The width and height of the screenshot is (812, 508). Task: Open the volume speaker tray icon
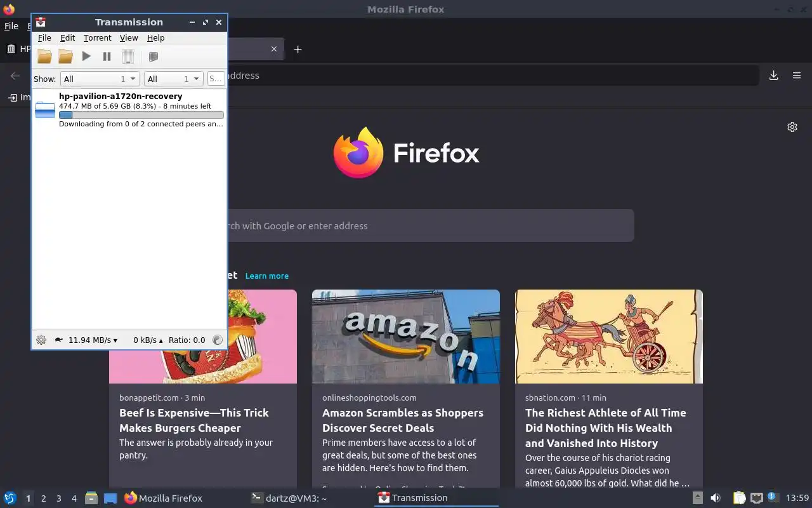(716, 498)
